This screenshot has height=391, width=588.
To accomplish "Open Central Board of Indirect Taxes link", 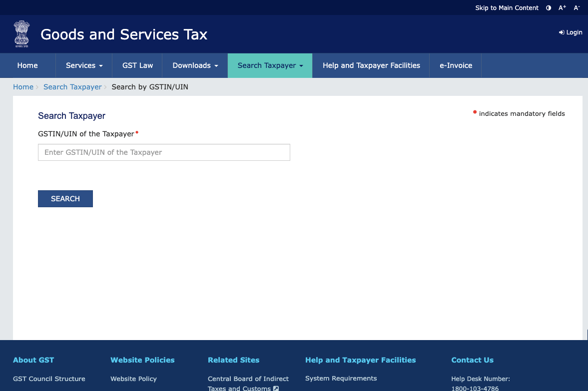I will click(x=248, y=383).
